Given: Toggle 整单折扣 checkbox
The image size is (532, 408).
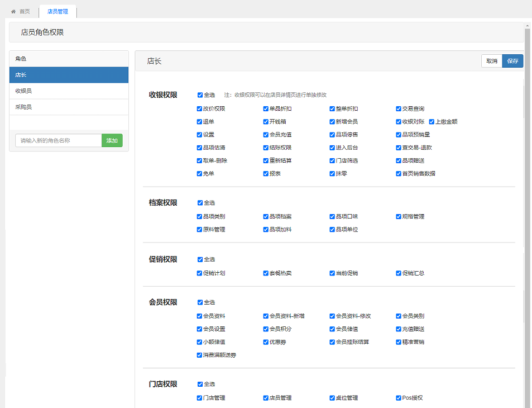Looking at the screenshot, I should pyautogui.click(x=332, y=109).
